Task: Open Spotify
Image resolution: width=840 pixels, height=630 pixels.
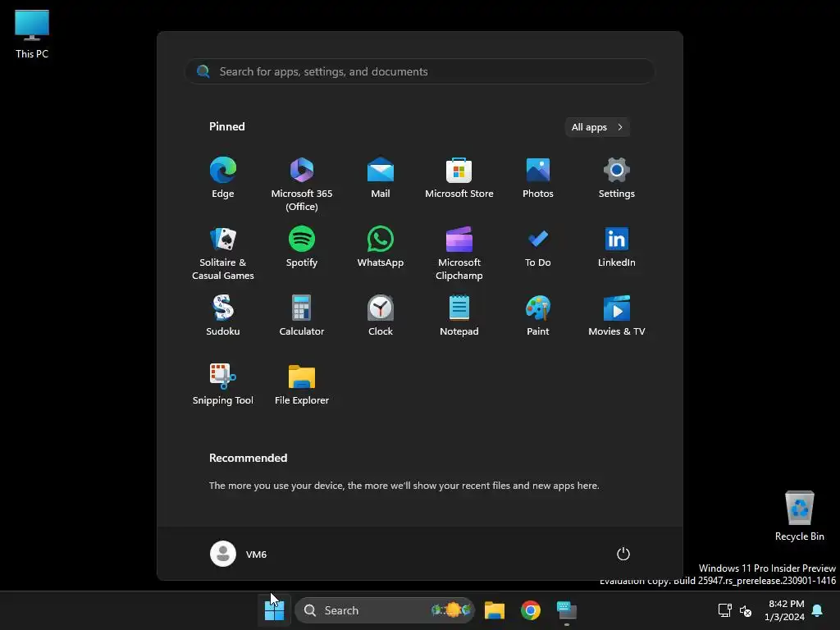Action: point(302,246)
